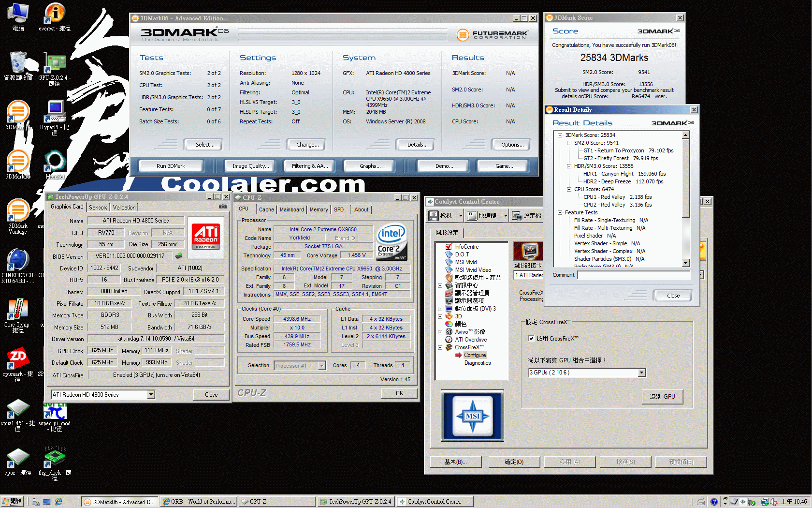Click the Image Quality button
The width and height of the screenshot is (812, 508).
click(x=250, y=166)
